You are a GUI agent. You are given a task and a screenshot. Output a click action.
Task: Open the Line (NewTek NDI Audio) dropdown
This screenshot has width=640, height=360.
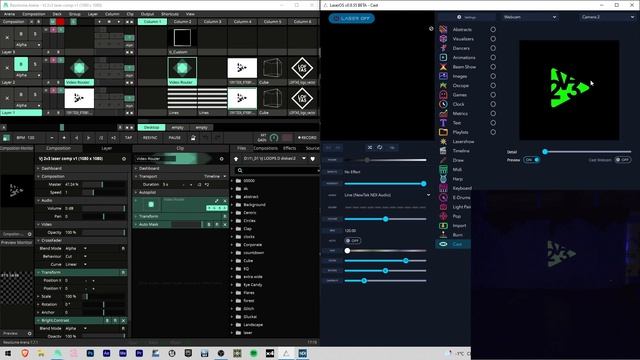[x=387, y=195]
